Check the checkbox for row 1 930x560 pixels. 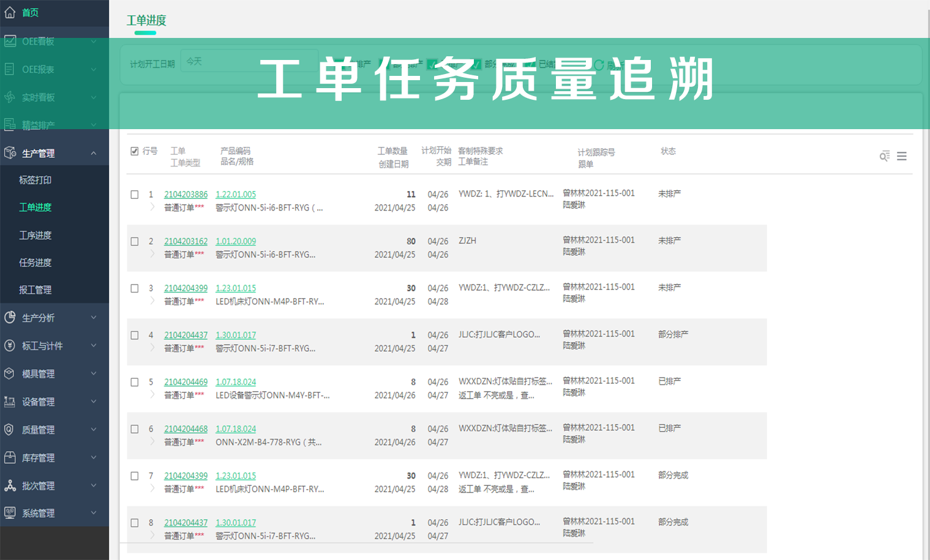pos(135,195)
